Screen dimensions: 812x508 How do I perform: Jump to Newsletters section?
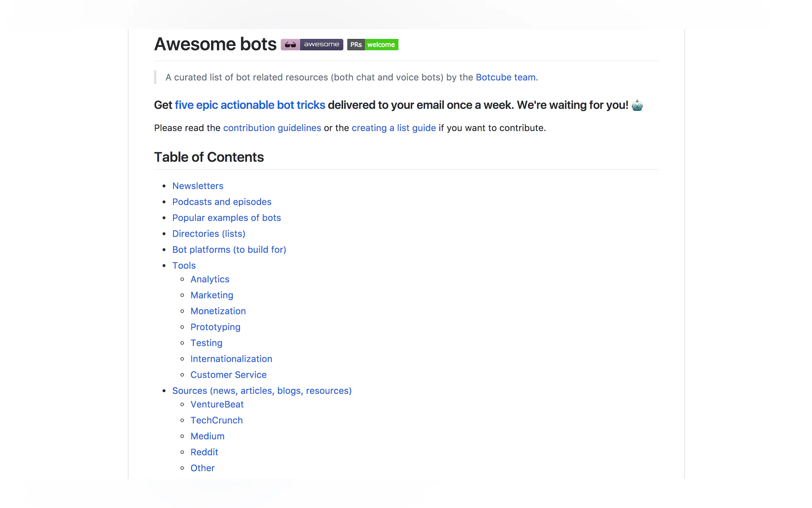[x=198, y=186]
